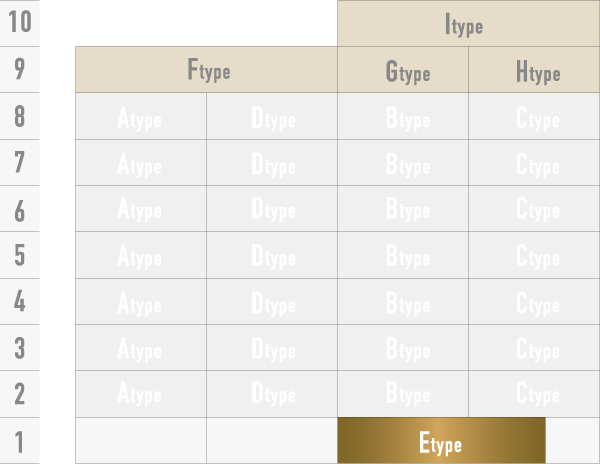Select the Dtype unit on floor 7
Viewport: 600px width, 464px height.
(272, 163)
